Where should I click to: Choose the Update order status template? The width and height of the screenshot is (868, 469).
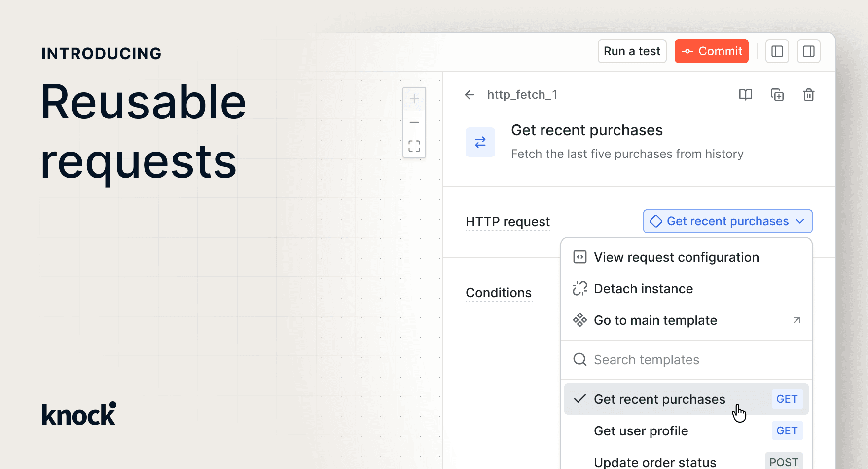[x=655, y=462]
